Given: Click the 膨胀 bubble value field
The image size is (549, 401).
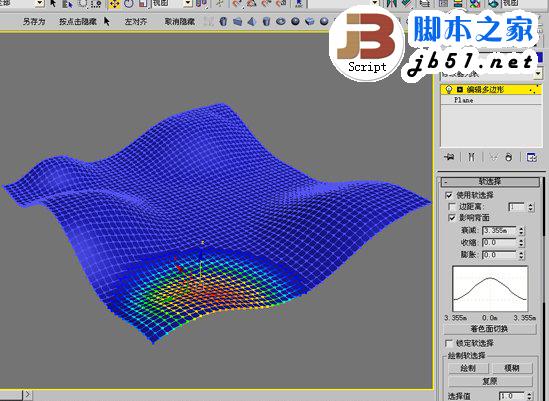Looking at the screenshot, I should tap(499, 255).
